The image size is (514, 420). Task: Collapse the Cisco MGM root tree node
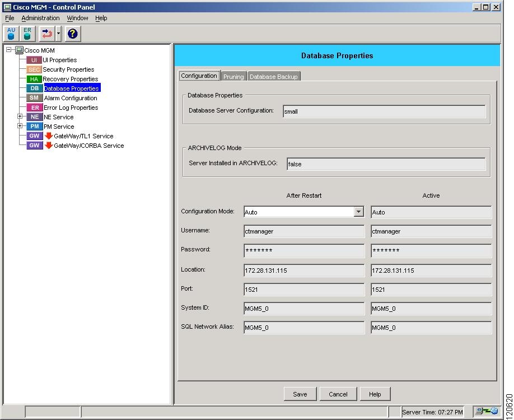coord(9,50)
